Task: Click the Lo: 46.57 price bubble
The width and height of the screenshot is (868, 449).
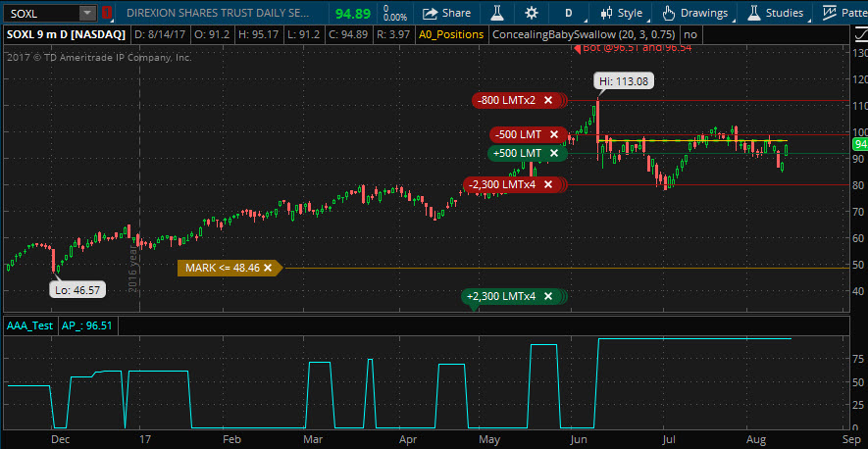Action: pos(77,289)
